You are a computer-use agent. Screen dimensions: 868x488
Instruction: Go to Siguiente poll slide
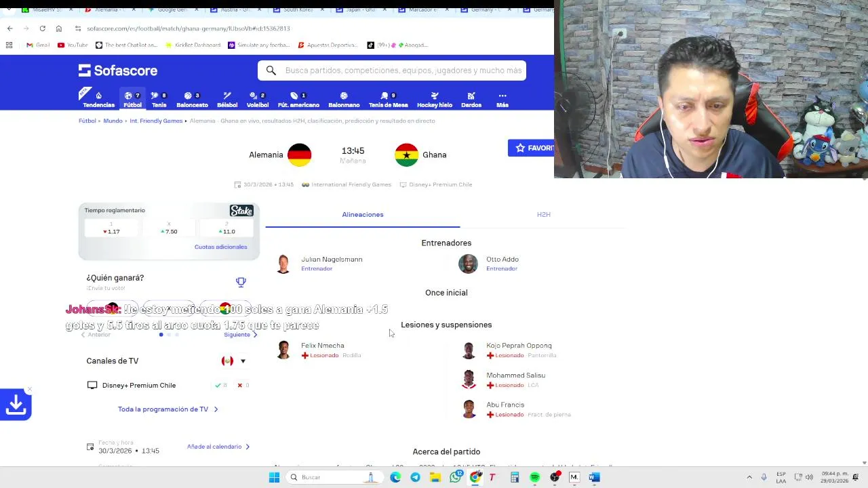tap(241, 335)
